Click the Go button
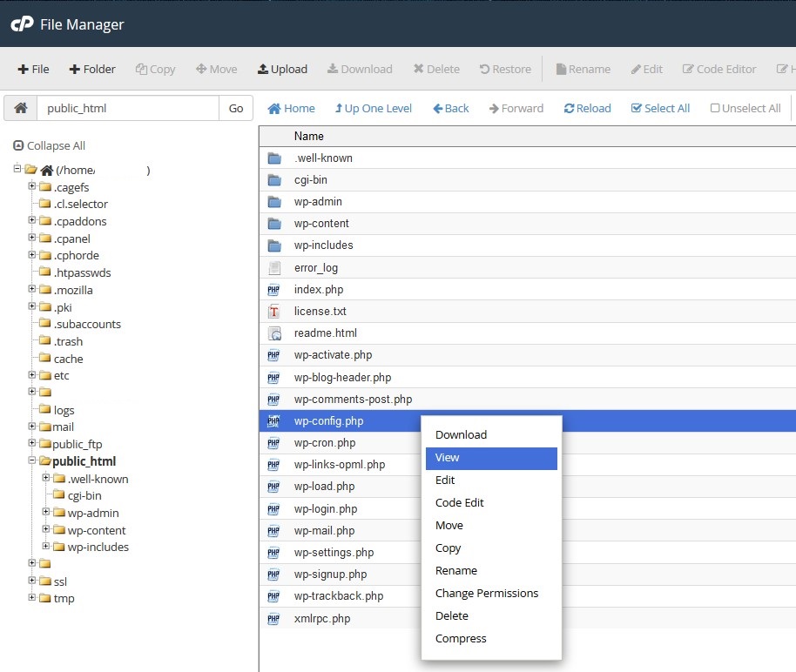796x672 pixels. 236,108
